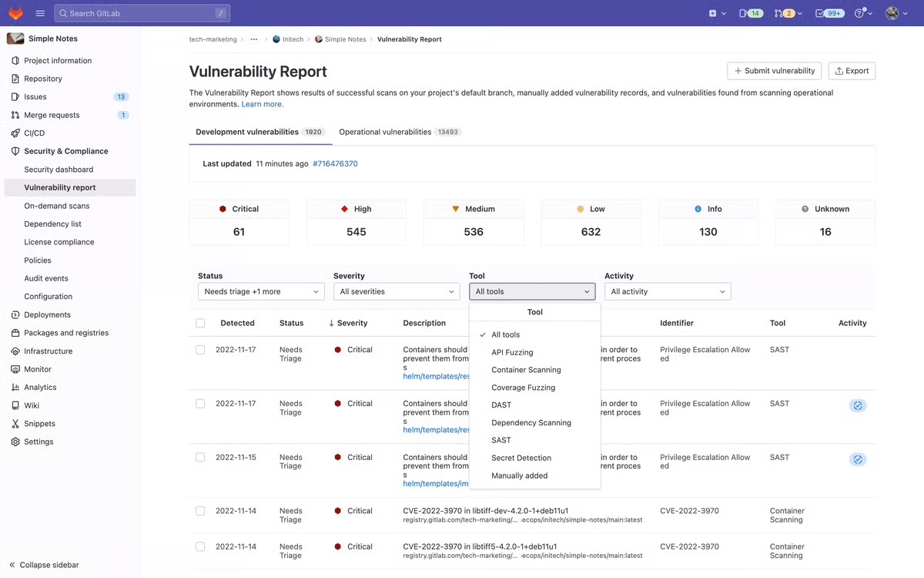Image resolution: width=924 pixels, height=578 pixels.
Task: Select the checkbox to select all vulnerabilities
Action: [x=199, y=323]
